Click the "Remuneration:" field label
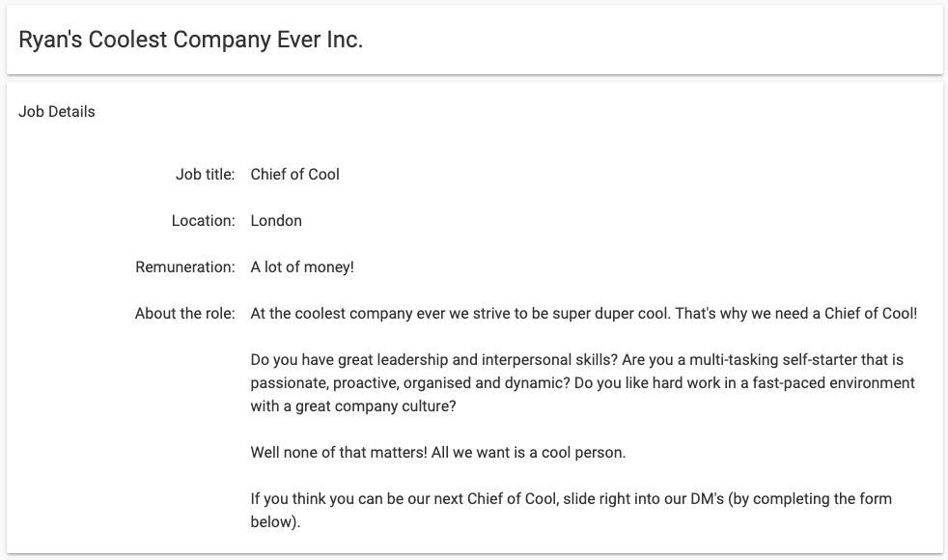948x560 pixels. [x=184, y=267]
